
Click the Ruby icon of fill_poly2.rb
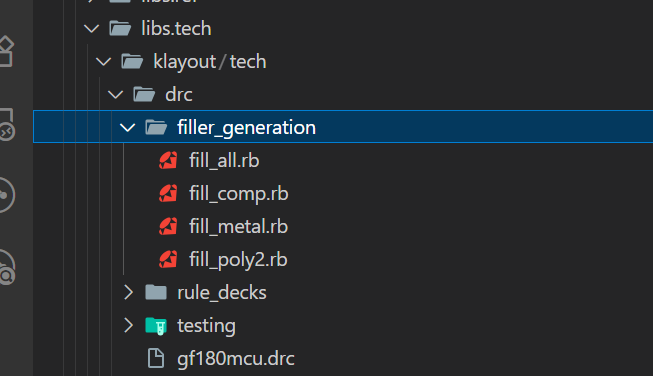(168, 259)
